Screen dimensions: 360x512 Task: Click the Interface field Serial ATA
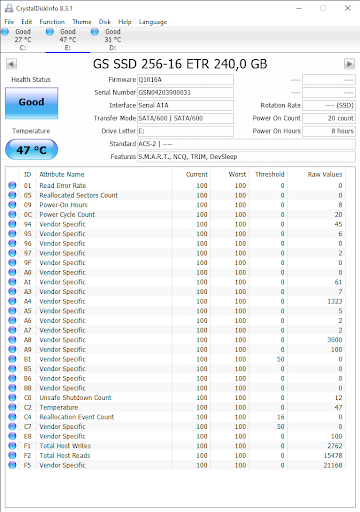point(185,105)
